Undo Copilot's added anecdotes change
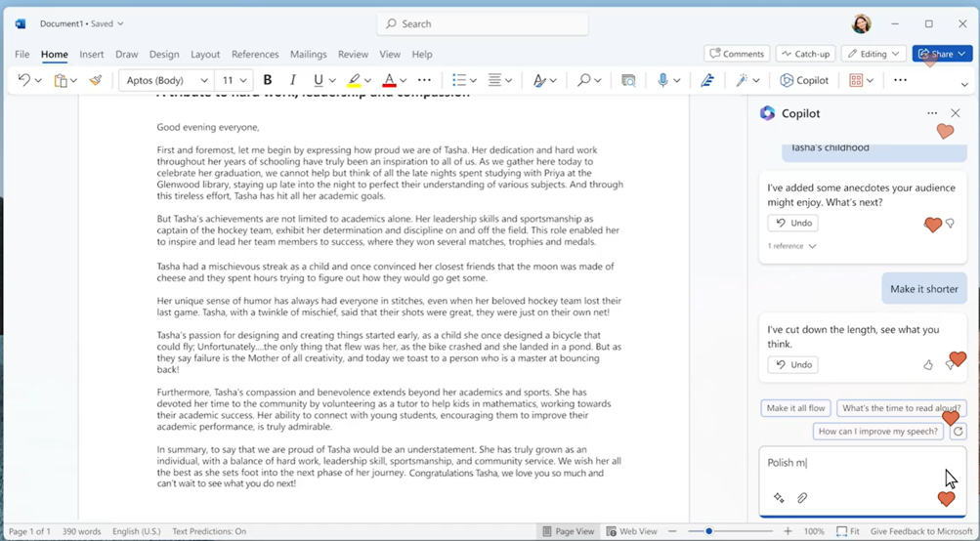 (x=792, y=223)
